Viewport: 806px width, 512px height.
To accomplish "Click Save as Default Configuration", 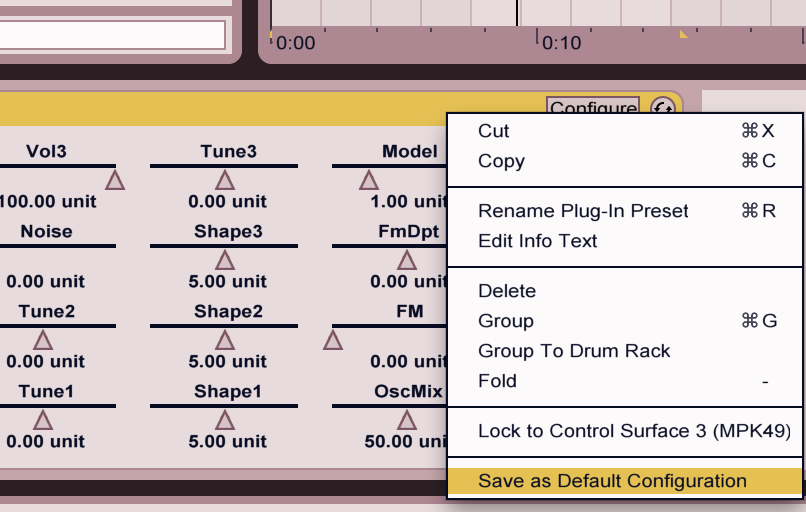I will tap(612, 481).
